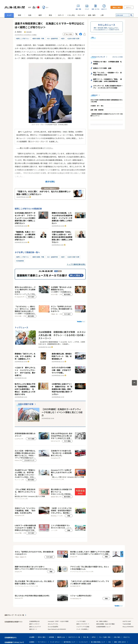Open ゴールデンウィーク event article with Mt. image
138x644 pixels.
pyautogui.click(x=50, y=415)
